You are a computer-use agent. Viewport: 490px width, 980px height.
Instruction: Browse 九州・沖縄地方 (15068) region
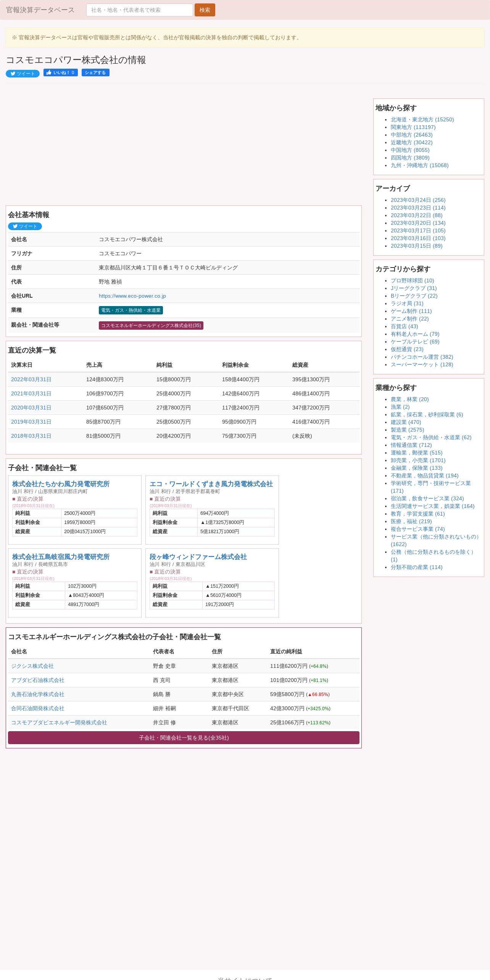(x=419, y=165)
